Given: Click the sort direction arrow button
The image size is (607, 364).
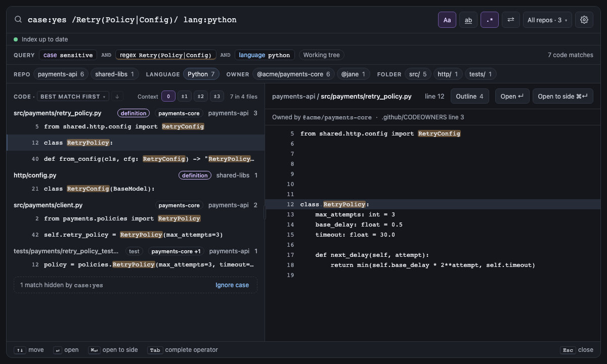Looking at the screenshot, I should (117, 96).
